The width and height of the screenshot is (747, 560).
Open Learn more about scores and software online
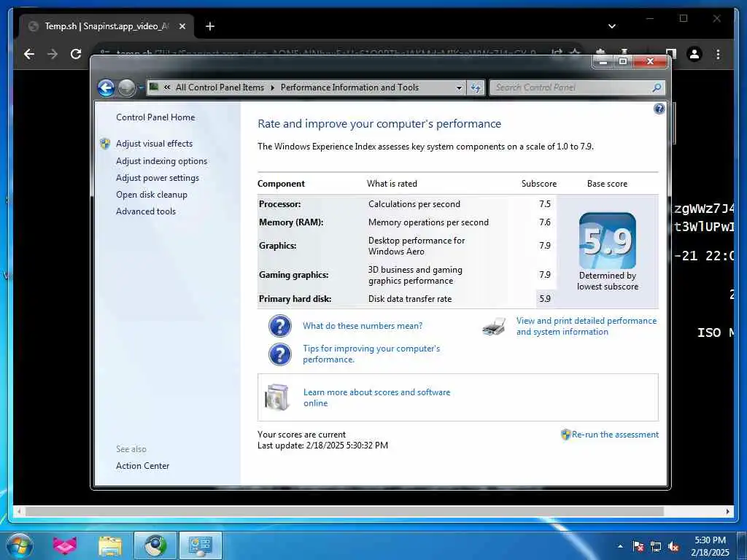click(376, 397)
